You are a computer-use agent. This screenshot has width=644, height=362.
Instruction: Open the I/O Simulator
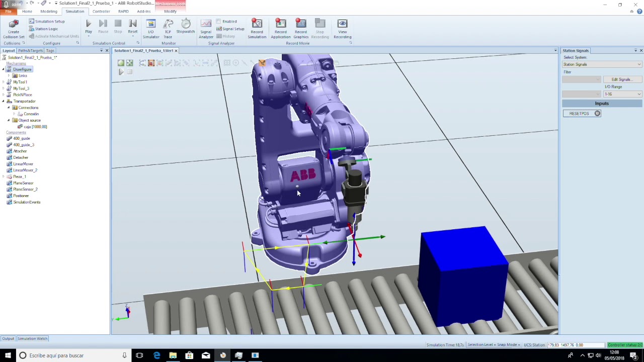point(150,29)
